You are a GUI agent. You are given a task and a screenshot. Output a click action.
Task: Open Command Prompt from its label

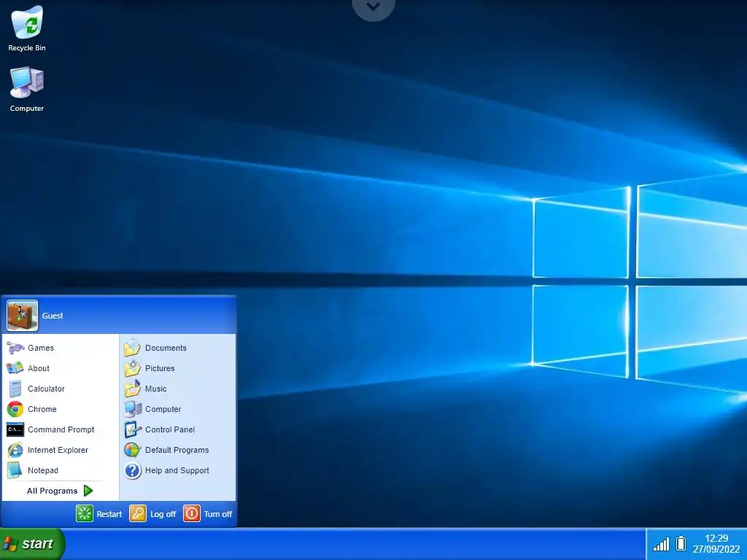pos(61,430)
